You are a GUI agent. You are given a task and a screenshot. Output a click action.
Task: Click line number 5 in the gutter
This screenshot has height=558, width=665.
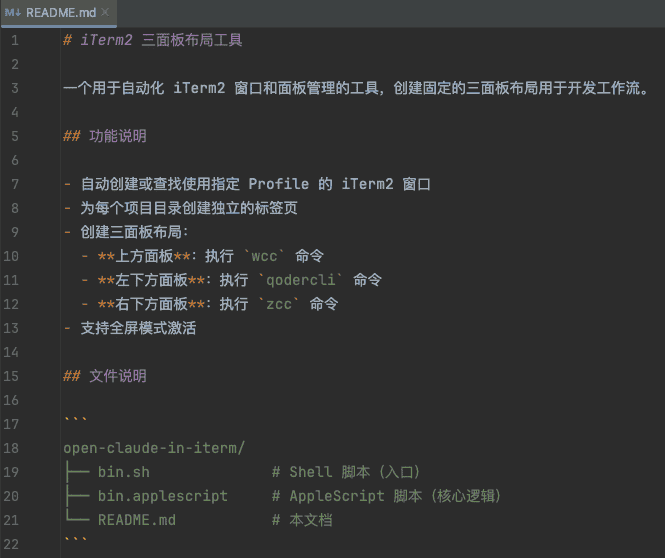tap(14, 137)
